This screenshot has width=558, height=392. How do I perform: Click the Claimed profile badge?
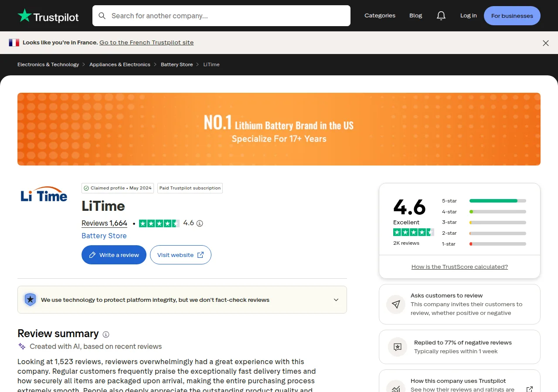tap(118, 188)
